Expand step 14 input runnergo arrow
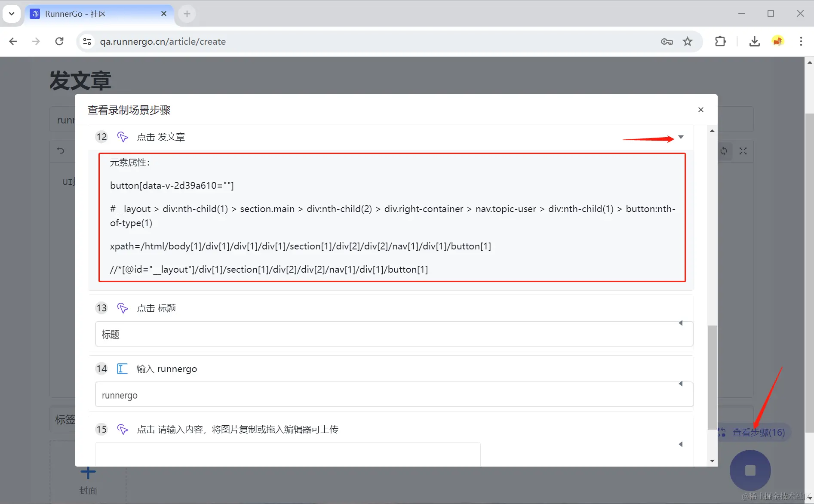Screen dimensions: 814x504 point(681,384)
